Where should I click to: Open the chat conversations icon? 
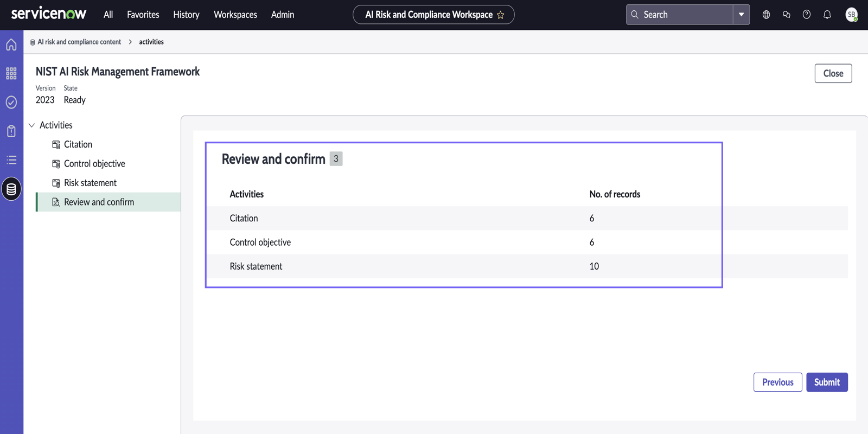pos(787,15)
